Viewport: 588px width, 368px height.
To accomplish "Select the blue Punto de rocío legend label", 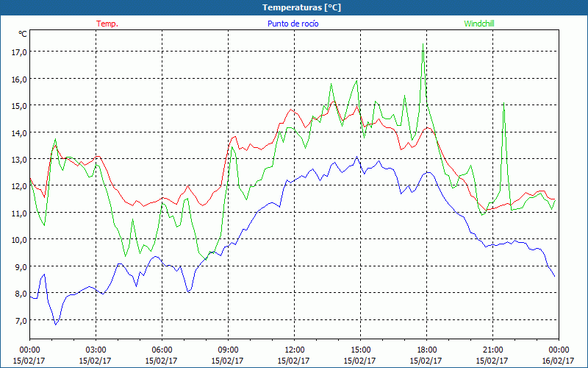I will (x=293, y=24).
